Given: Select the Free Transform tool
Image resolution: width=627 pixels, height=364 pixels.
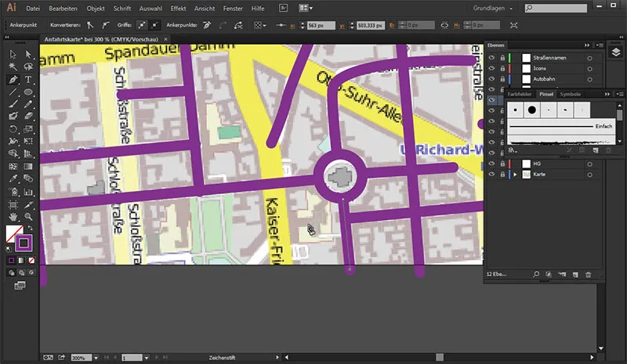Looking at the screenshot, I should 28,141.
